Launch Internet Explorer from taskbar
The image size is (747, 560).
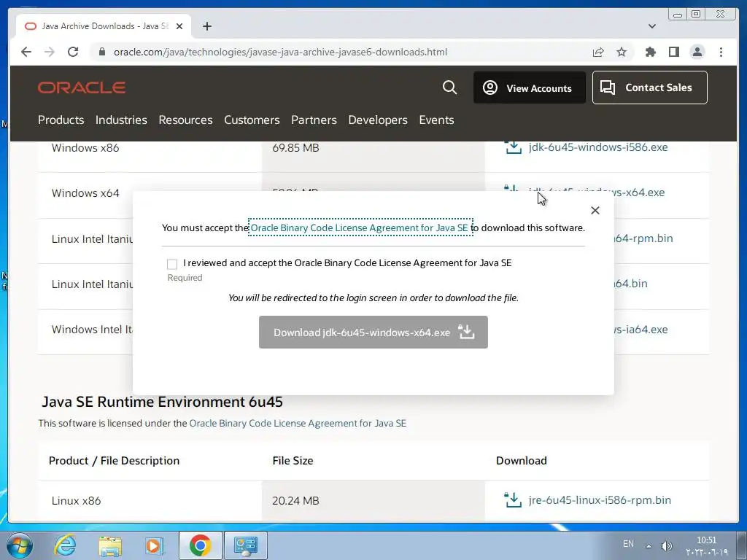(65, 545)
